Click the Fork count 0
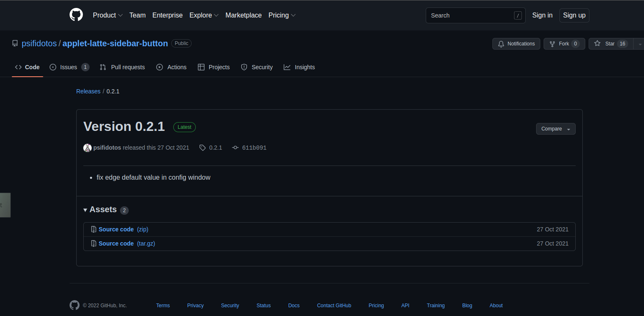 coord(575,44)
